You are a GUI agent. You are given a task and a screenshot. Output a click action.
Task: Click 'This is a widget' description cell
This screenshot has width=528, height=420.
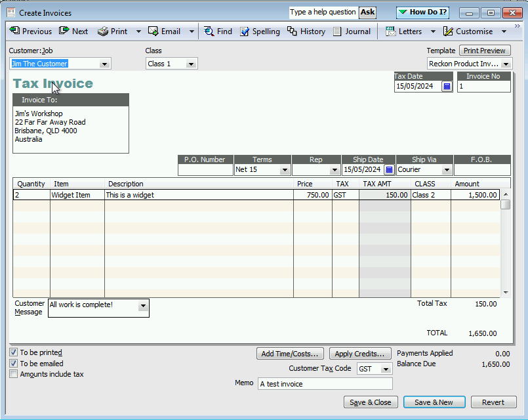tap(199, 195)
